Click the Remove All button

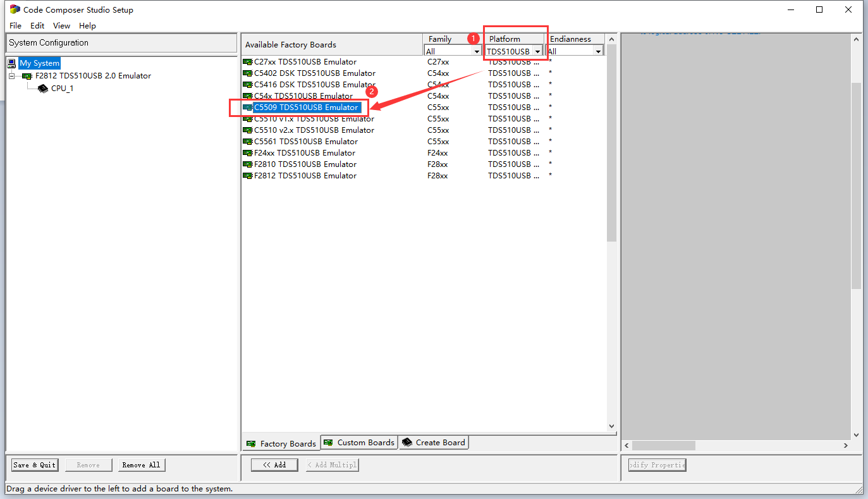(x=142, y=465)
